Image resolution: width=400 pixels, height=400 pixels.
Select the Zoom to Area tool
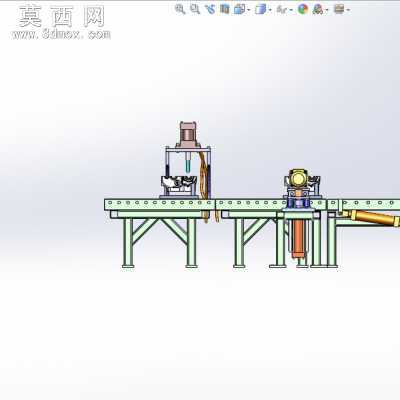195,9
